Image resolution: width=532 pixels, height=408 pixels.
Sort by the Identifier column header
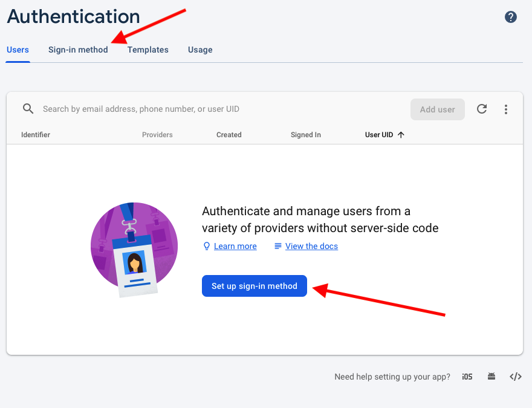[x=36, y=135]
